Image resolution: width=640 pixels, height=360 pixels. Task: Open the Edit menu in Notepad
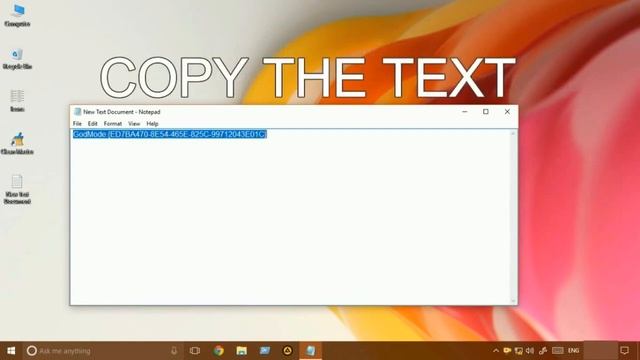pyautogui.click(x=93, y=124)
